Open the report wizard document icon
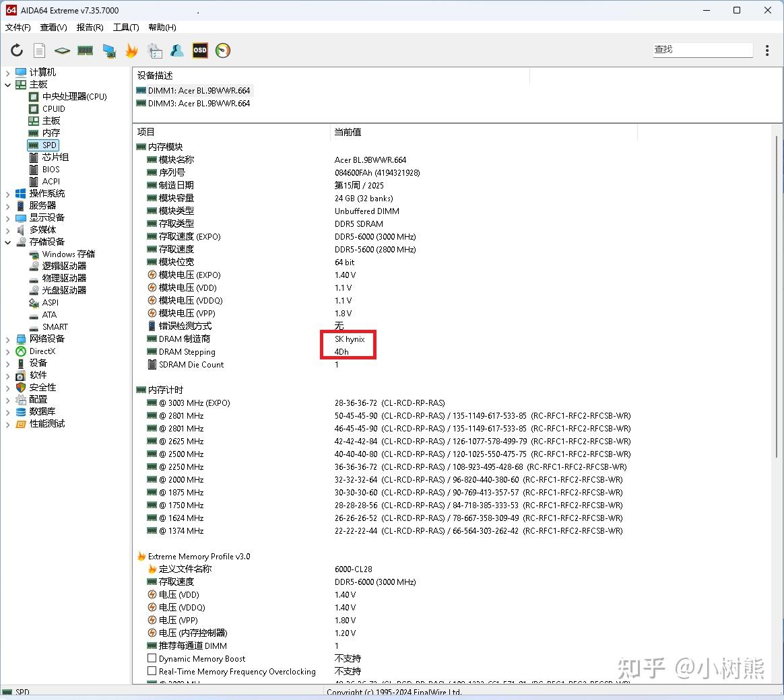784x700 pixels. click(38, 50)
